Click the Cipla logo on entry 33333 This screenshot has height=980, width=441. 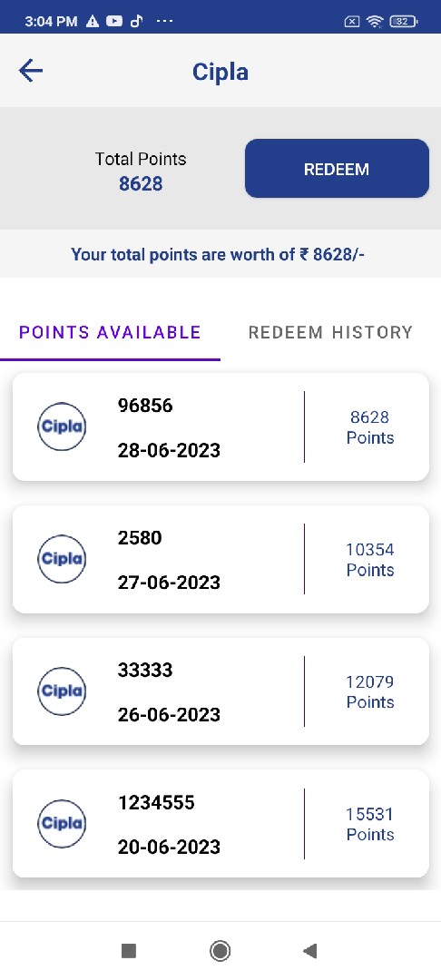(62, 691)
